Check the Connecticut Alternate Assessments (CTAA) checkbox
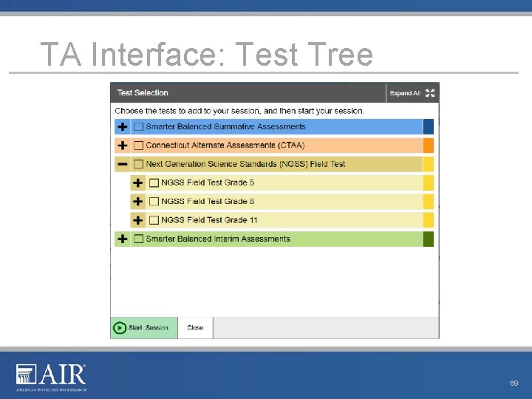532x399 pixels. 138,146
